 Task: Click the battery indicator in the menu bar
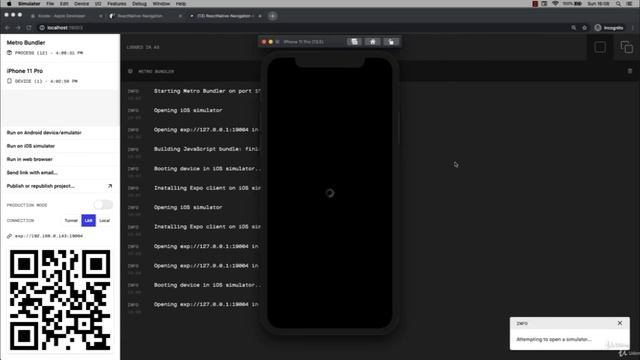[572, 4]
